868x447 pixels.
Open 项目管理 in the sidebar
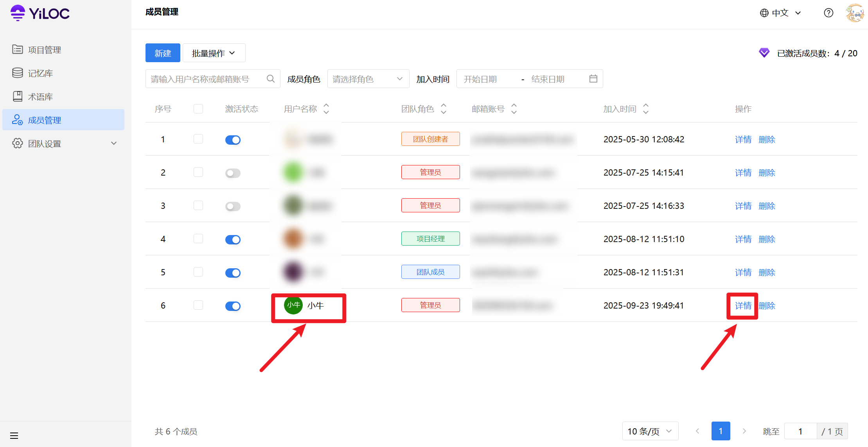(x=45, y=50)
